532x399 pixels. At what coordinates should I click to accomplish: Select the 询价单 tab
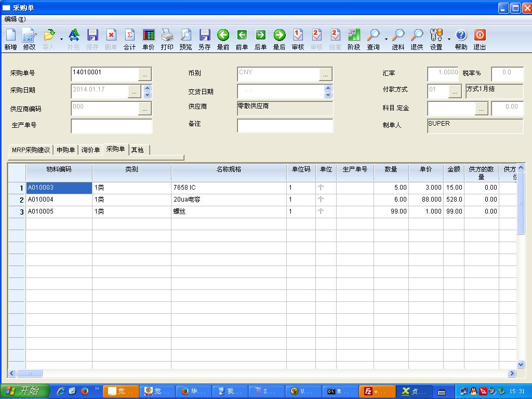pos(90,150)
